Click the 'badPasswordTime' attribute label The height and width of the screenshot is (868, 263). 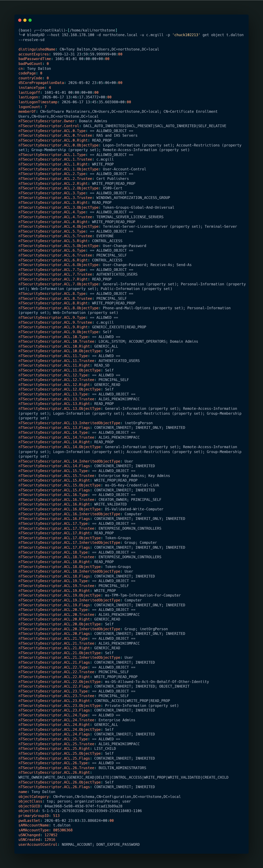35,59
